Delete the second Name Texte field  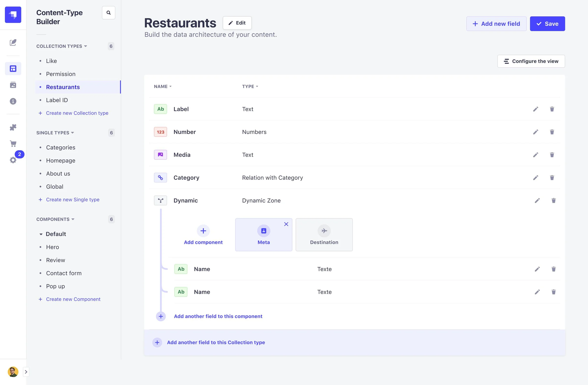tap(554, 292)
